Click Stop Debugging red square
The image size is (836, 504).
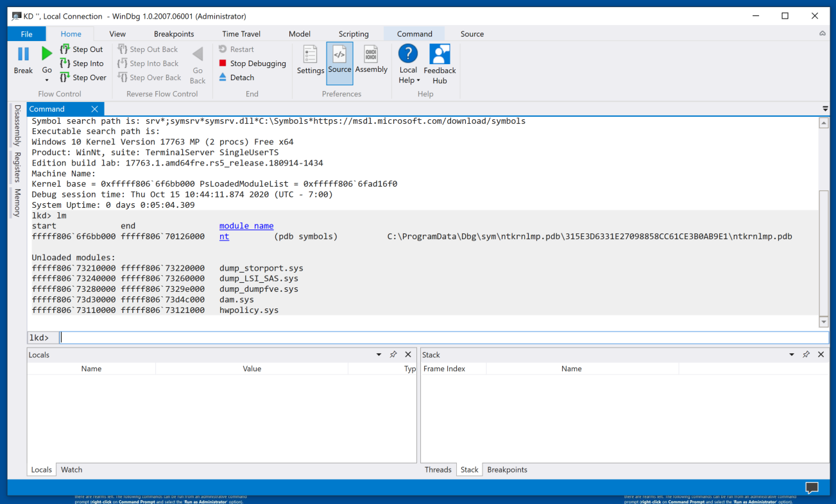(223, 63)
